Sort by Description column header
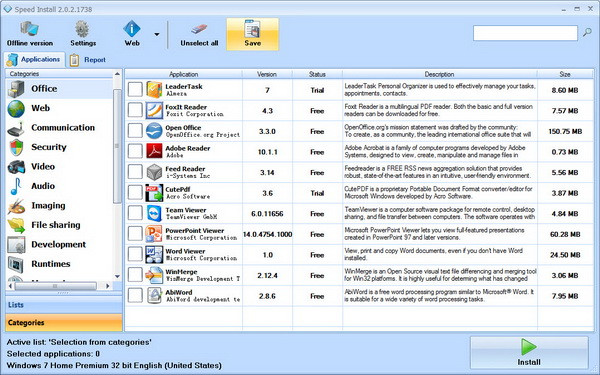Viewport: 600px width, 375px height. tap(440, 74)
